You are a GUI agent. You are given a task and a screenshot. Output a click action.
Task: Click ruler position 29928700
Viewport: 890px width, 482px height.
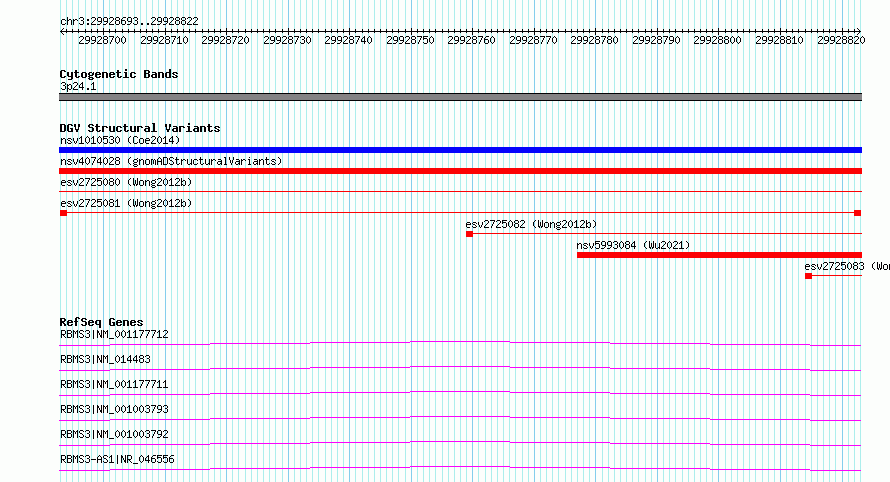pyautogui.click(x=102, y=40)
